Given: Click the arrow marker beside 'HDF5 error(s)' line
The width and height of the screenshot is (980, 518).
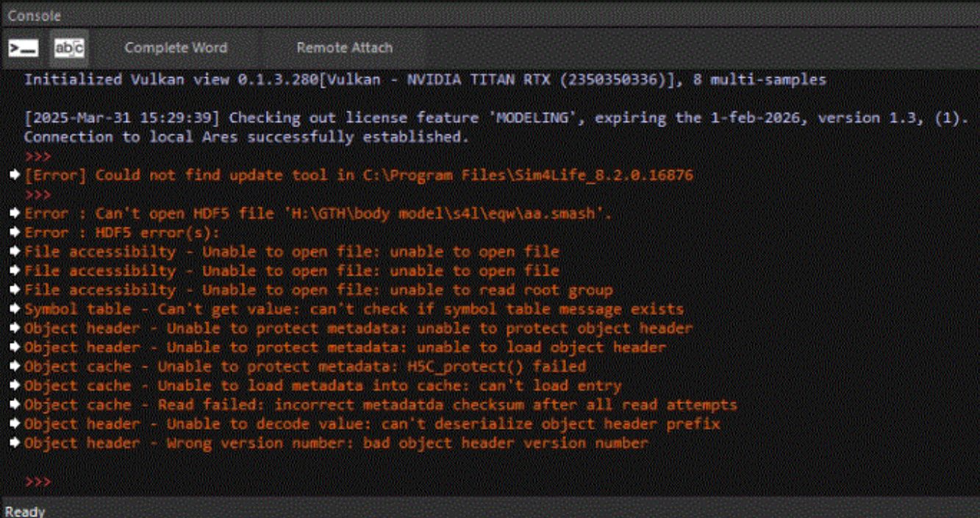Looking at the screenshot, I should tap(15, 233).
